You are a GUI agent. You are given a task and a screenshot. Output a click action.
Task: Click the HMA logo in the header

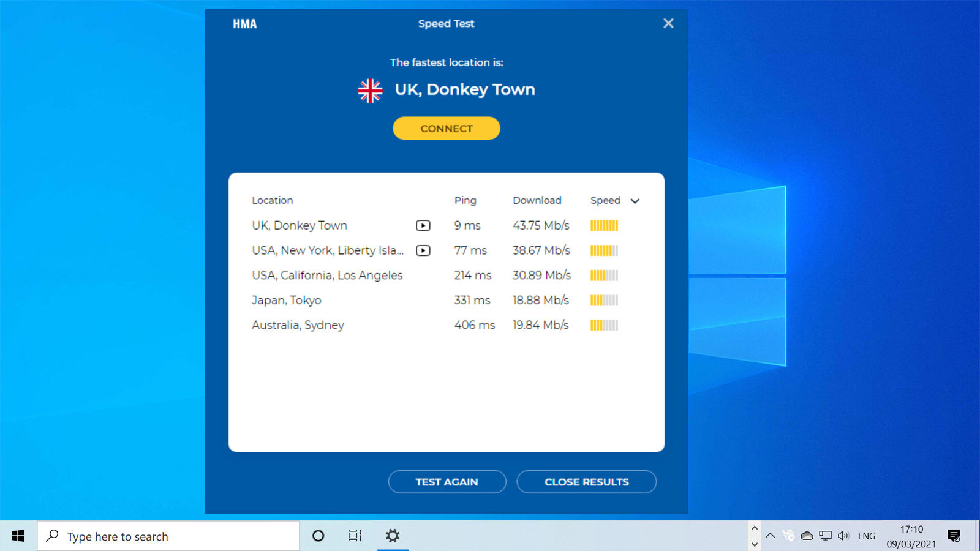[244, 24]
